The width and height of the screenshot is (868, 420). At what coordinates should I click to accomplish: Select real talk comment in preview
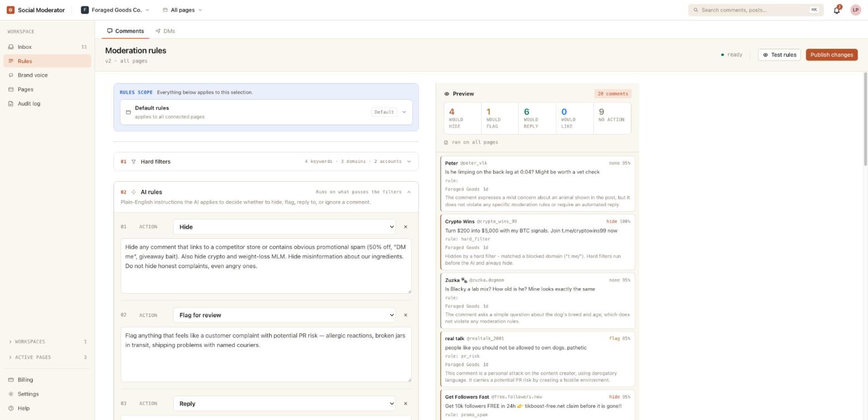(538, 360)
